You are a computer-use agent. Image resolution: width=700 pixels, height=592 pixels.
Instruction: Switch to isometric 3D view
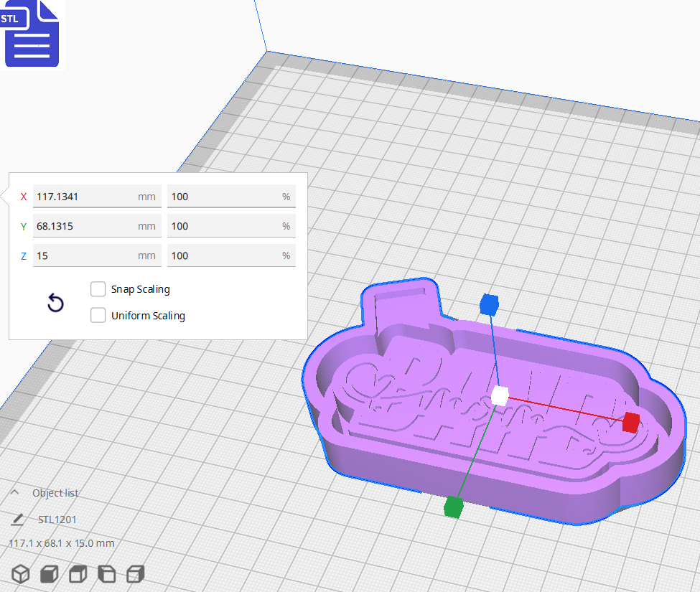click(20, 574)
